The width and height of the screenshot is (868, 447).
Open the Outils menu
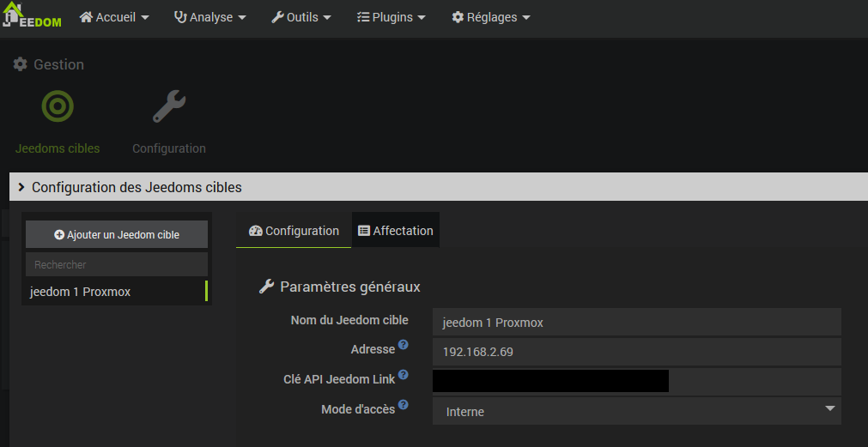point(301,17)
